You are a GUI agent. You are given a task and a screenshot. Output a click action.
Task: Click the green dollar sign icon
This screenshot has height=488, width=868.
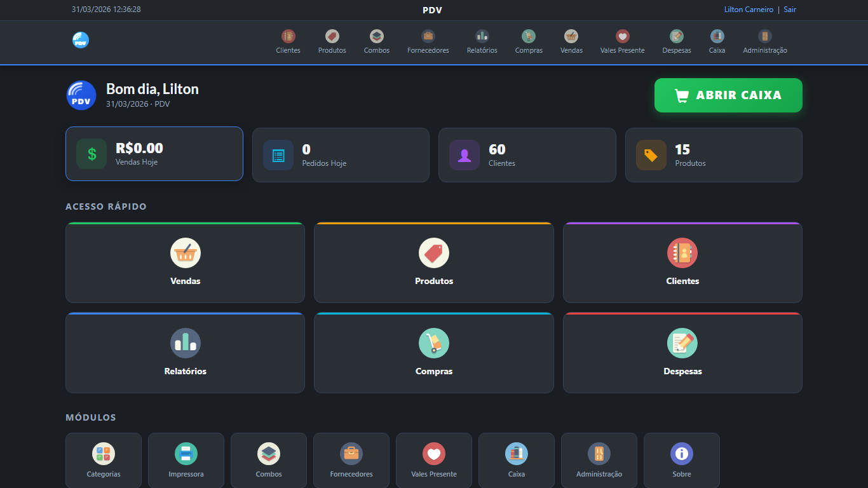(92, 154)
